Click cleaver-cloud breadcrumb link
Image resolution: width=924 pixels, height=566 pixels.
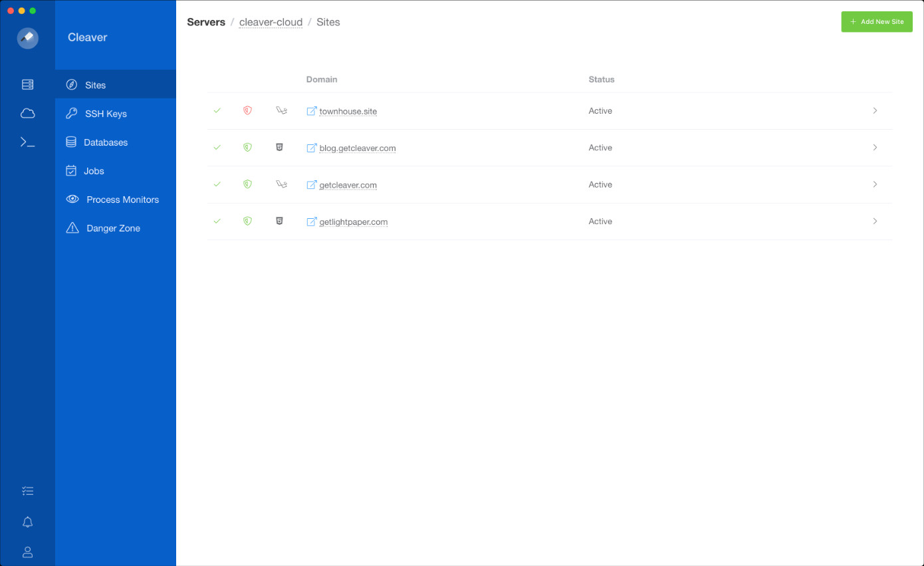(271, 22)
